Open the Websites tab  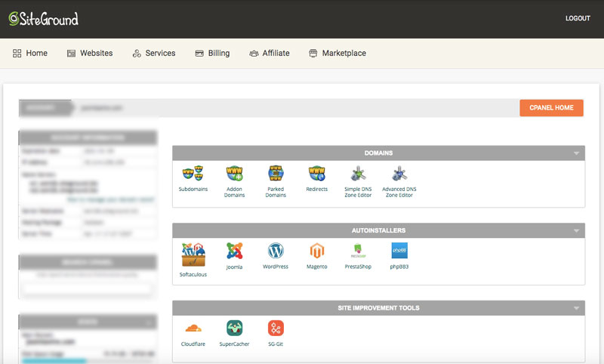pos(90,53)
